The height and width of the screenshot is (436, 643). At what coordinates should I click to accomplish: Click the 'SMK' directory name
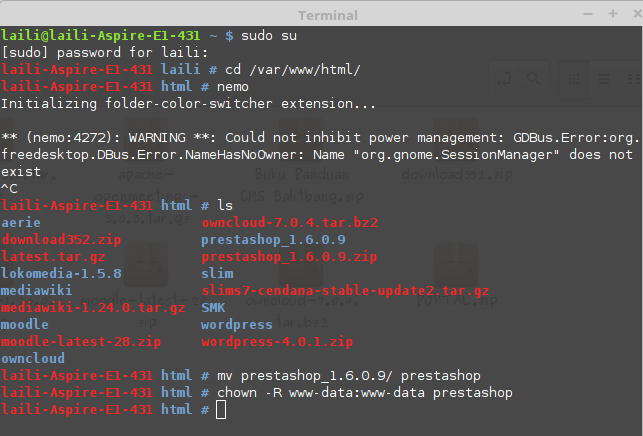coord(213,308)
